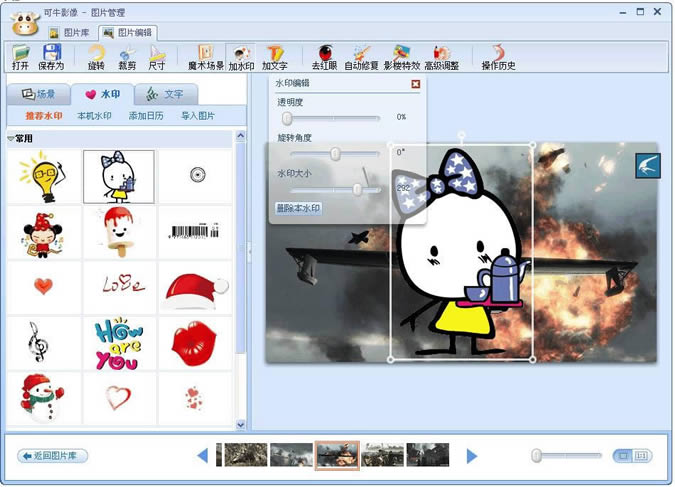Adjust the bottom zoom slider
Image resolution: width=675 pixels, height=487 pixels.
coord(536,456)
